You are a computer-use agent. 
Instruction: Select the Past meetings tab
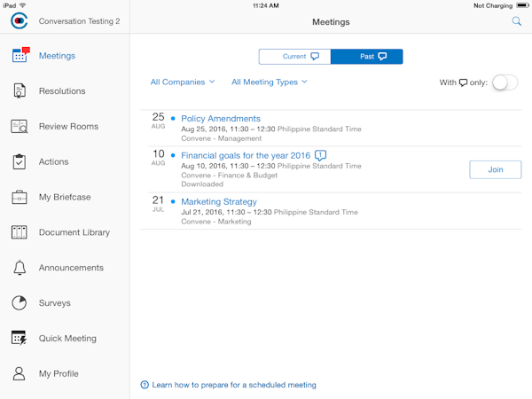(x=367, y=57)
